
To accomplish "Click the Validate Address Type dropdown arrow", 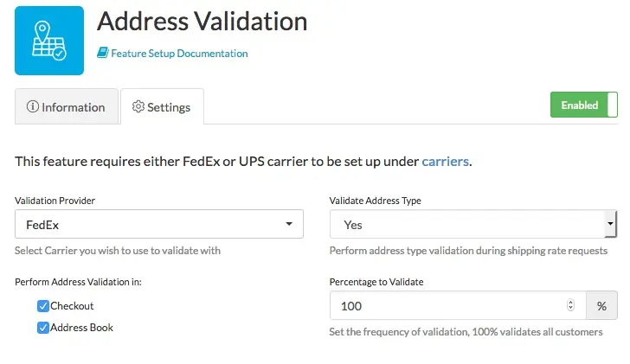I will [610, 224].
